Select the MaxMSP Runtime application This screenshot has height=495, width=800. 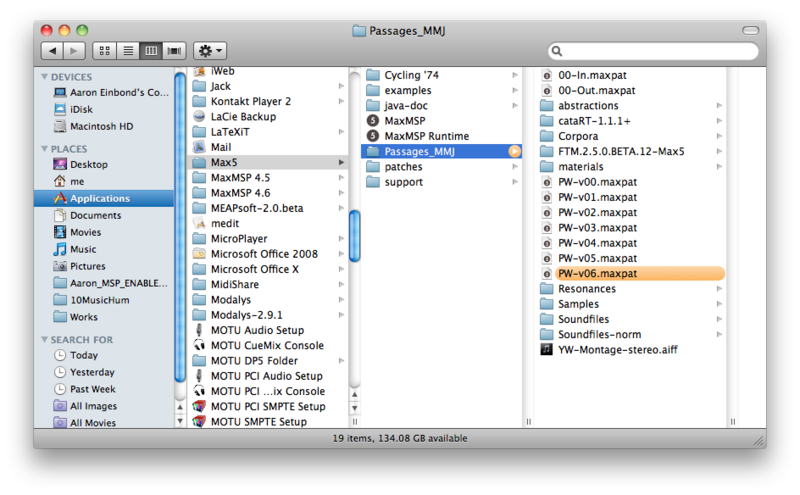[x=418, y=136]
